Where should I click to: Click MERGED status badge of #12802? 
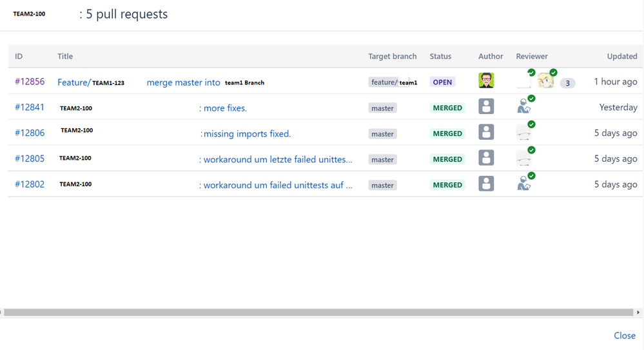(447, 185)
